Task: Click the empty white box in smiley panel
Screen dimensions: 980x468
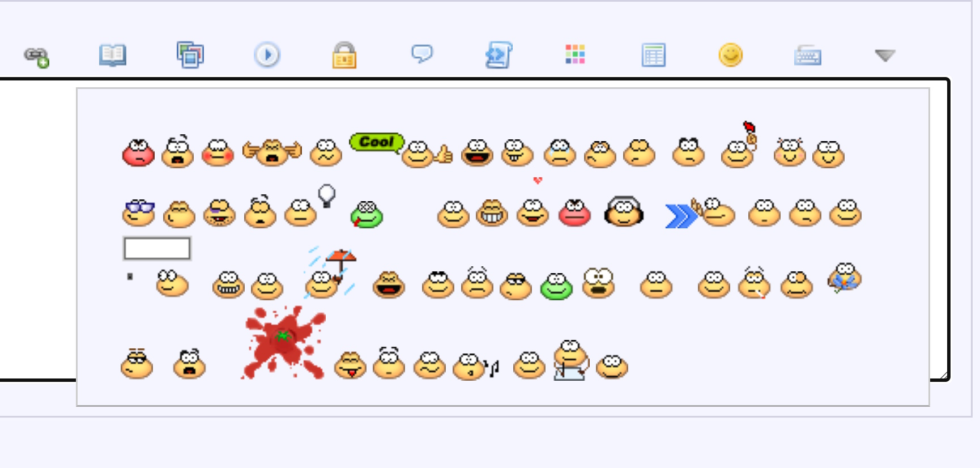Action: tap(157, 248)
